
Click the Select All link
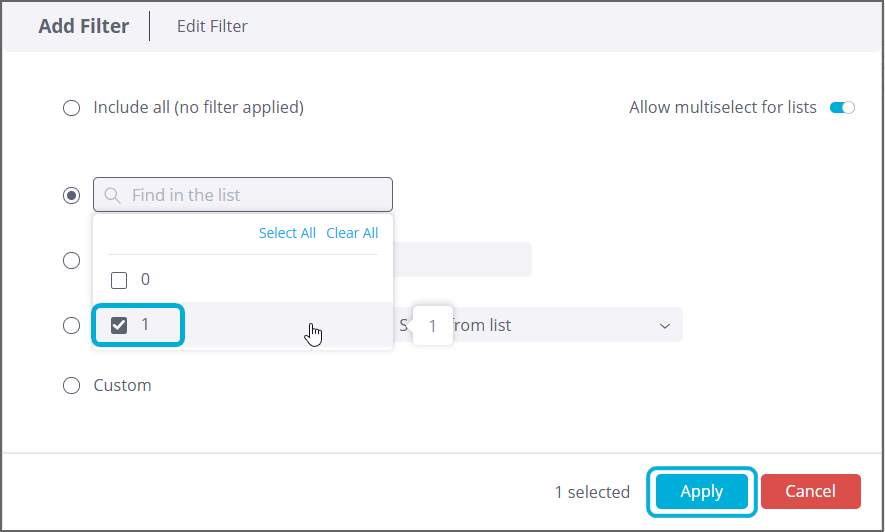coord(287,233)
